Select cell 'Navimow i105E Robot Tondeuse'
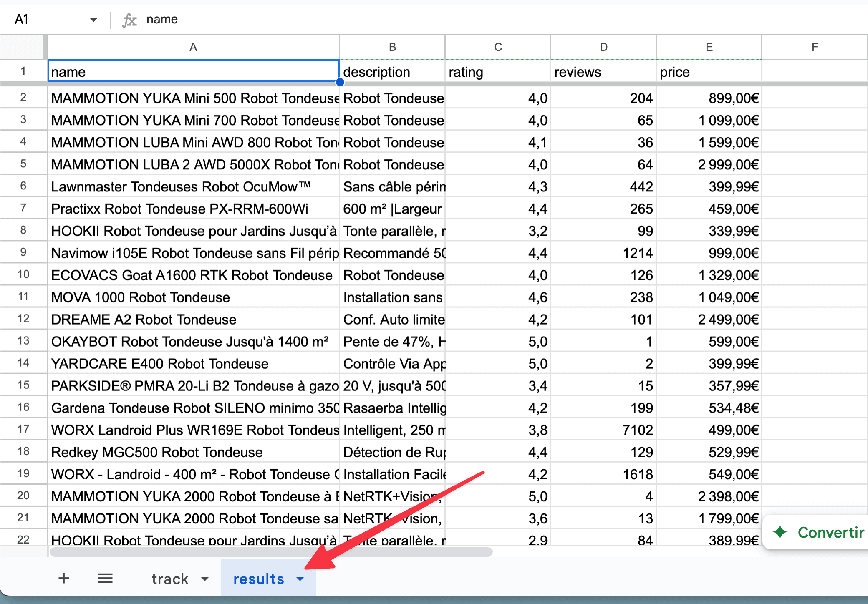The image size is (868, 604). 194,253
